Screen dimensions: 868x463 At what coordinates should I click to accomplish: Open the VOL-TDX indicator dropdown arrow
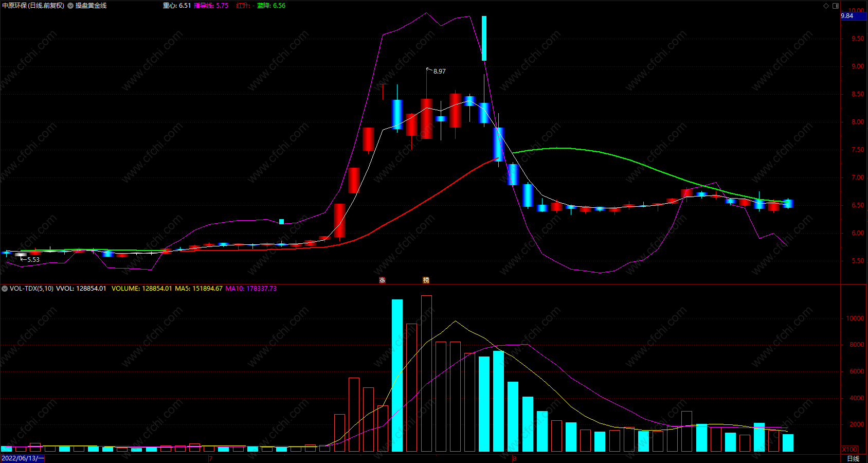coord(5,289)
